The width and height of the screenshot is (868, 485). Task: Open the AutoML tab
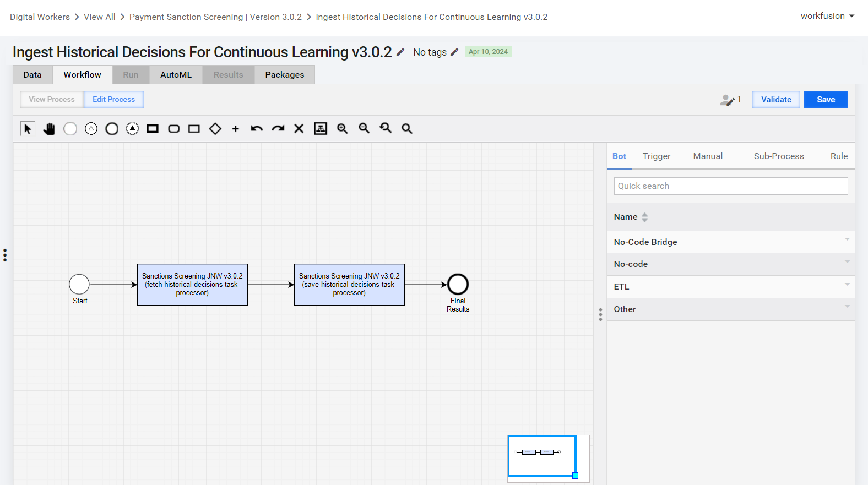click(x=176, y=75)
